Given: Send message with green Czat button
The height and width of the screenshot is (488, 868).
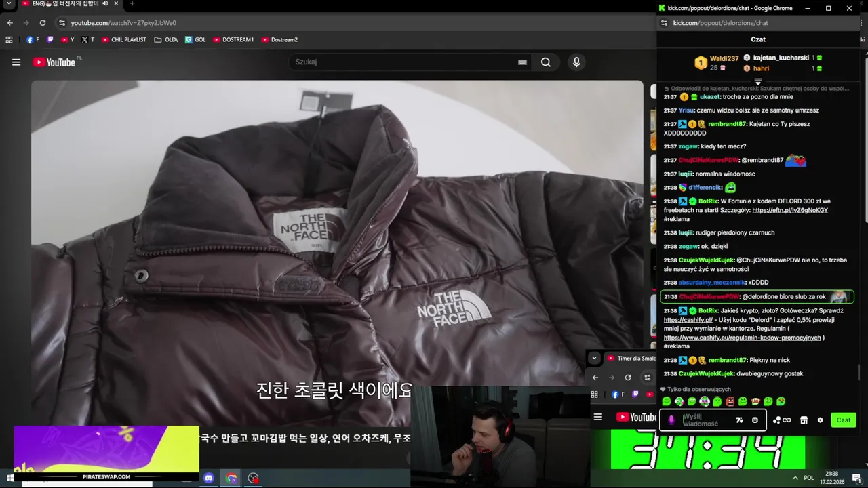Looking at the screenshot, I should coord(844,420).
